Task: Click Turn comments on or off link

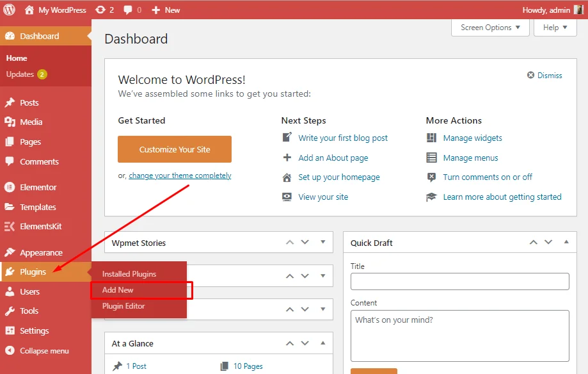Action: (488, 177)
